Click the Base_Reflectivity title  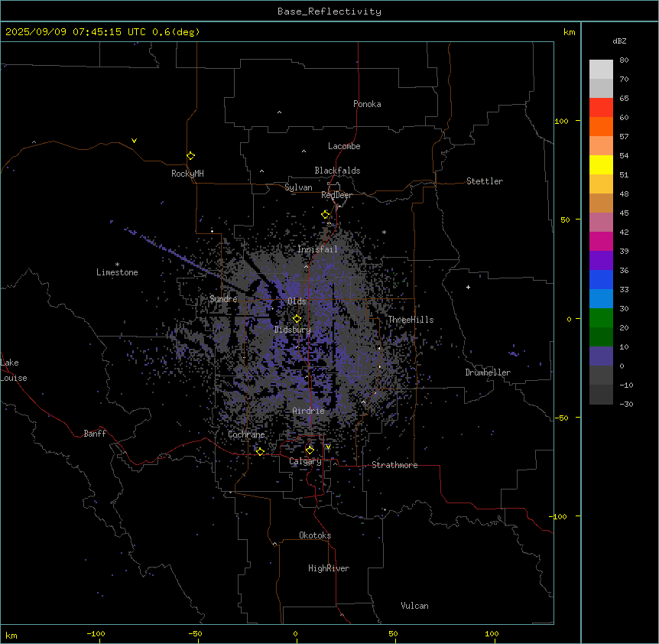point(329,11)
